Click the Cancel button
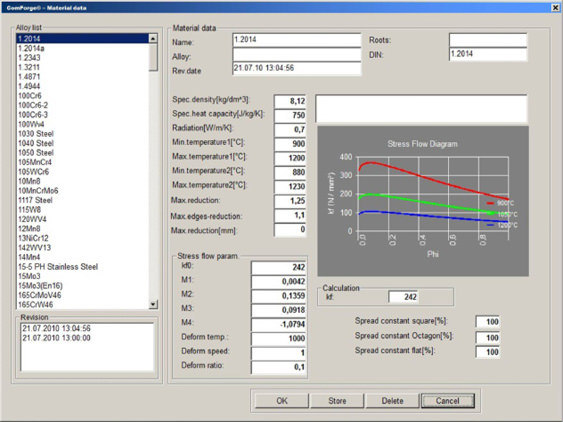 (448, 401)
